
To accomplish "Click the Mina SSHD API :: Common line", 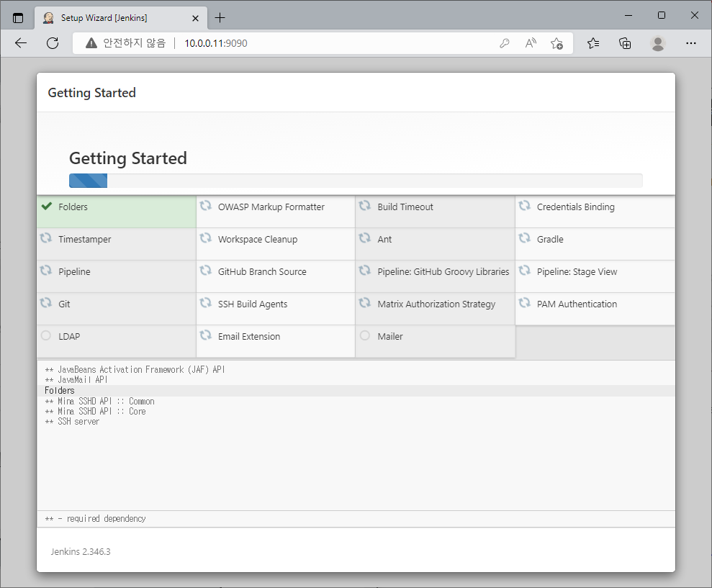I will (99, 402).
